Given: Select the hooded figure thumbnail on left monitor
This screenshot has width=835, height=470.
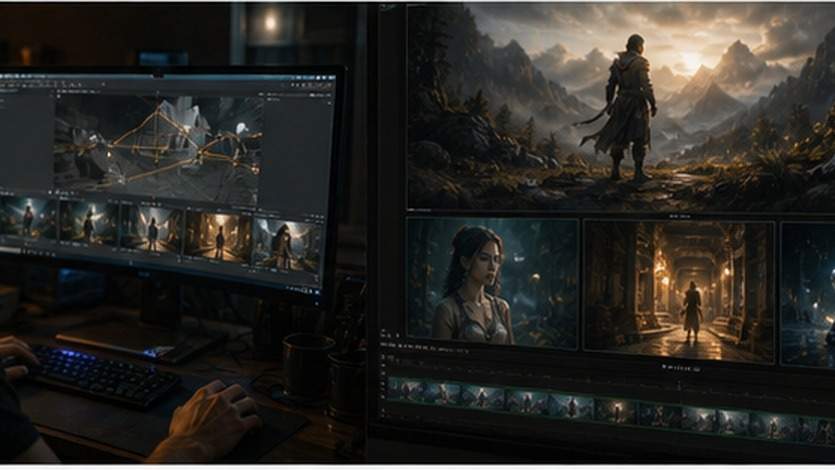Looking at the screenshot, I should (287, 246).
